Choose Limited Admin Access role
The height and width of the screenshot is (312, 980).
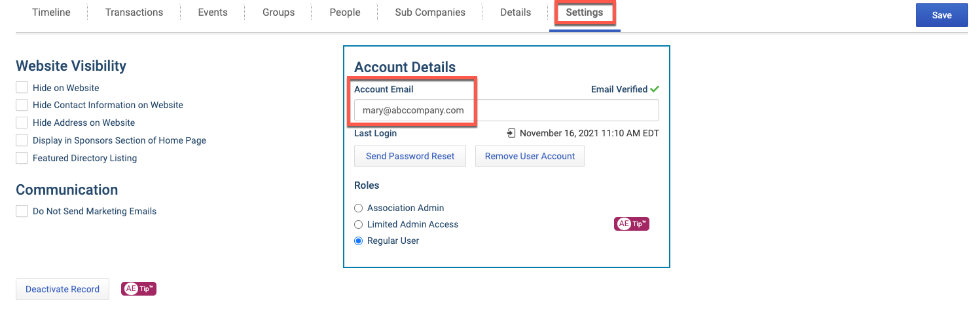[358, 224]
